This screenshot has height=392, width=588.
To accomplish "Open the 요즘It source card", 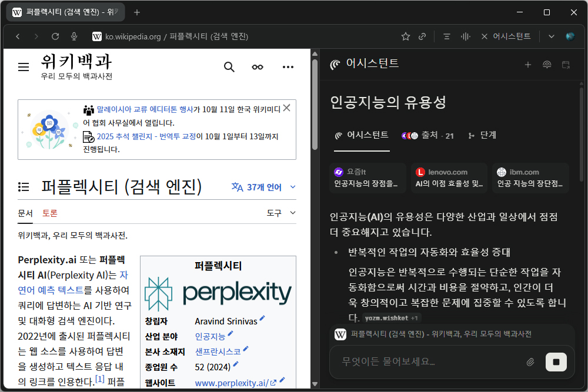I will pos(368,177).
